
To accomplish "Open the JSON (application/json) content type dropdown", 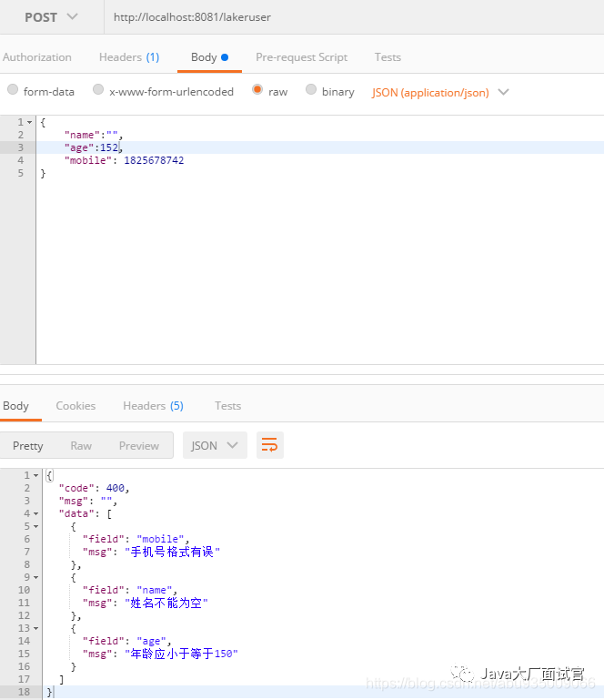I will [440, 93].
